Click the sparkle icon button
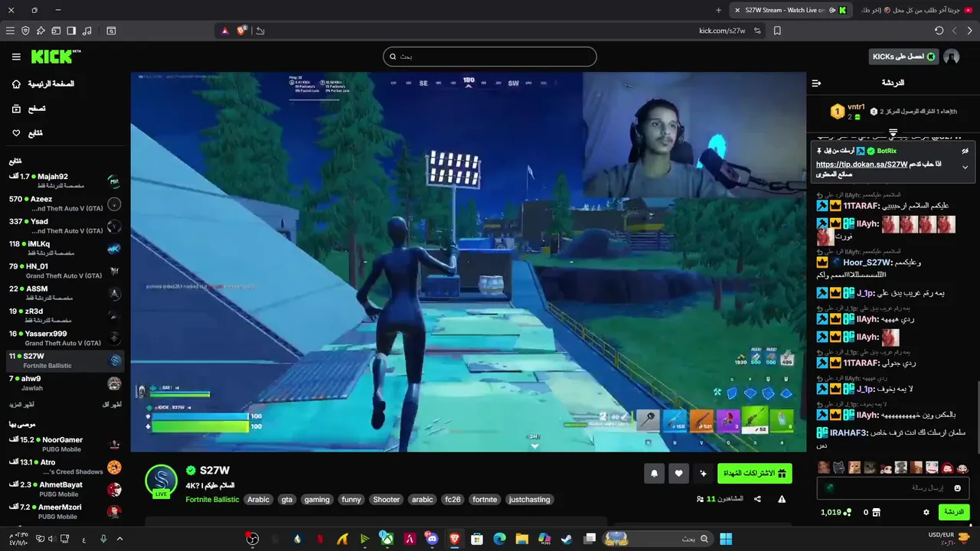980x551 pixels. click(x=704, y=474)
